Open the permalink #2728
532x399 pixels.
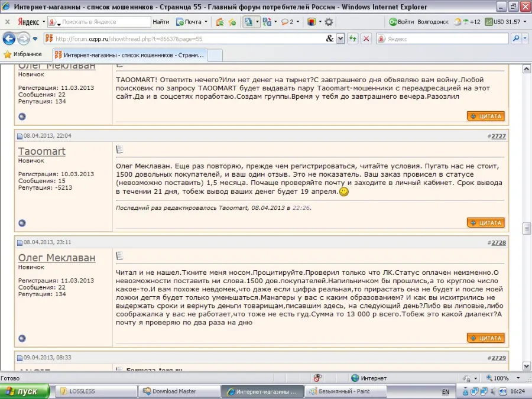[x=498, y=242]
